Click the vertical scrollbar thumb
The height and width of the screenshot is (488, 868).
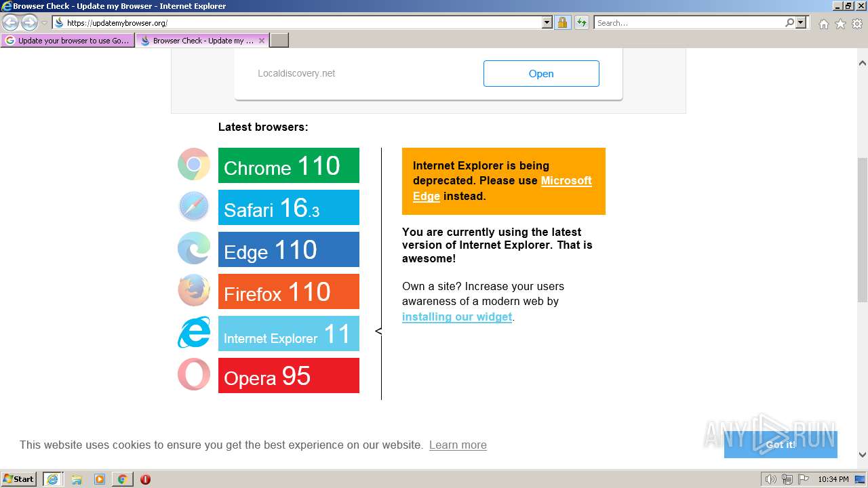coord(862,230)
